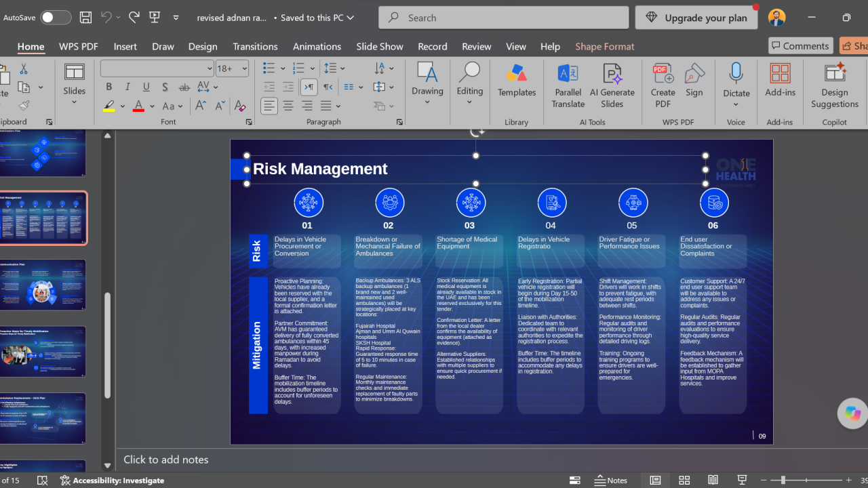The width and height of the screenshot is (868, 488).
Task: Apply the yellow text highlight color
Action: tap(109, 106)
